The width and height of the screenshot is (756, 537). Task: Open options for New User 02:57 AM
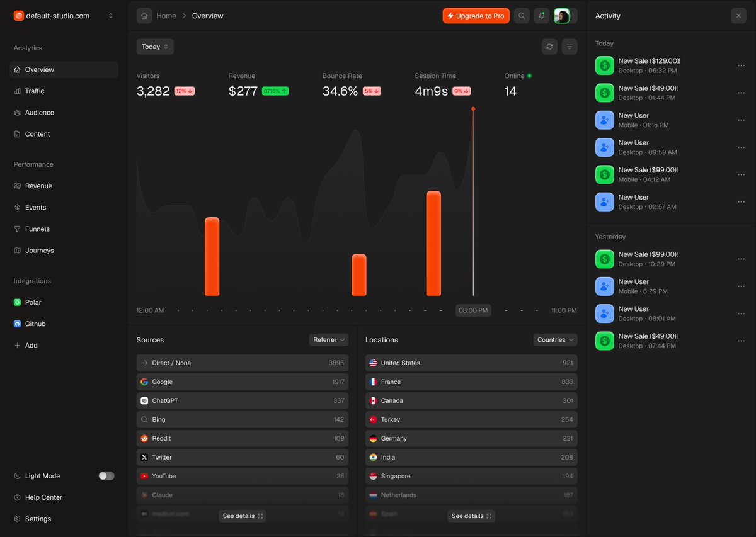741,201
